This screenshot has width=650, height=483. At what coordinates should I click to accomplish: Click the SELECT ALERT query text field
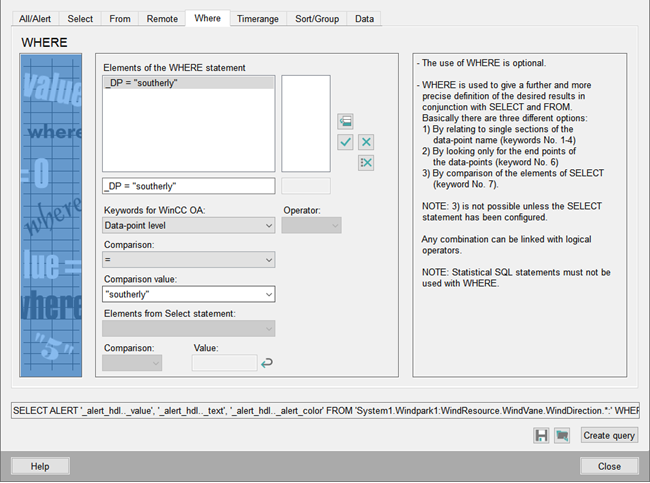325,411
